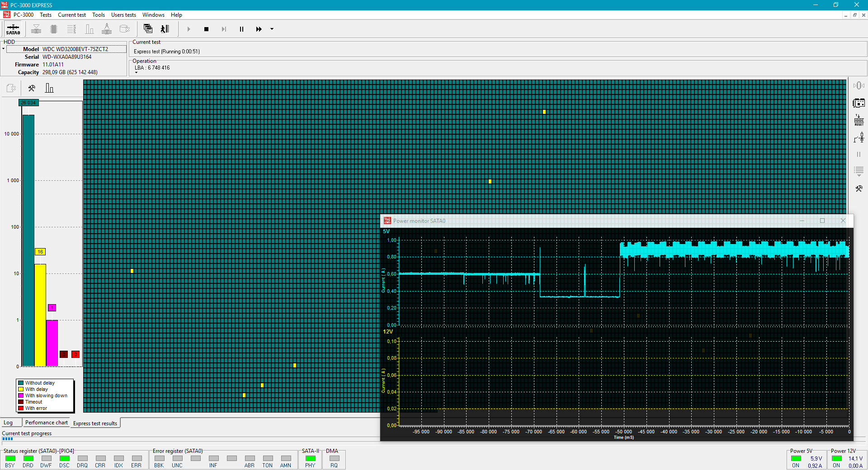The height and width of the screenshot is (470, 868).
Task: Toggle the Power 12V ON indicator
Action: point(837,459)
